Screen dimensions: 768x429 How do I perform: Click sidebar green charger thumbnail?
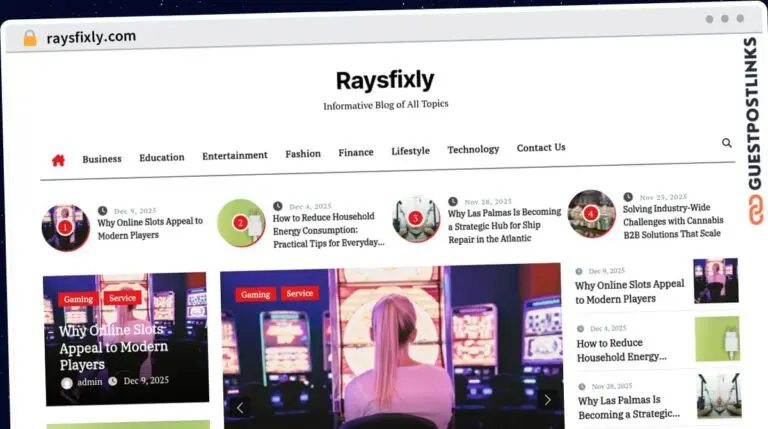point(718,339)
